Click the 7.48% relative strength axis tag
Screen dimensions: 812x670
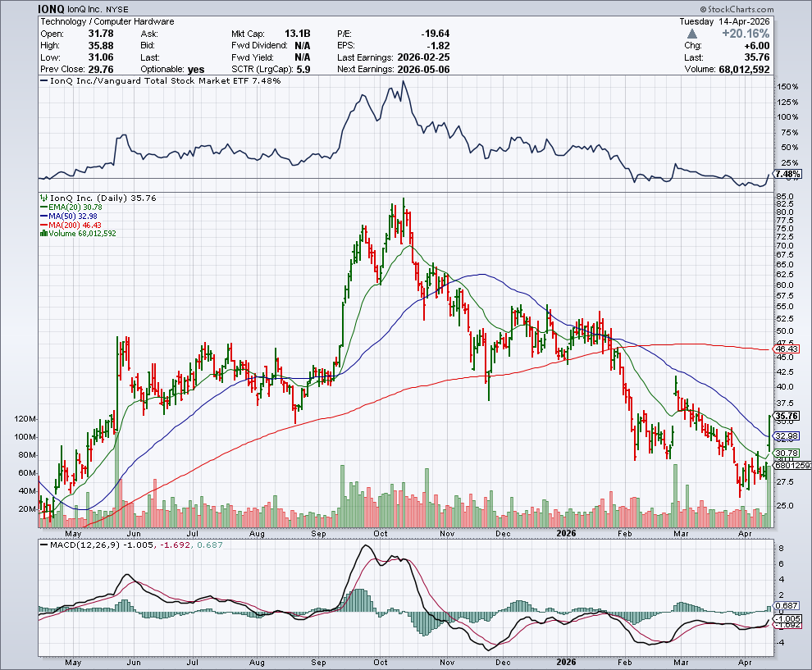788,174
